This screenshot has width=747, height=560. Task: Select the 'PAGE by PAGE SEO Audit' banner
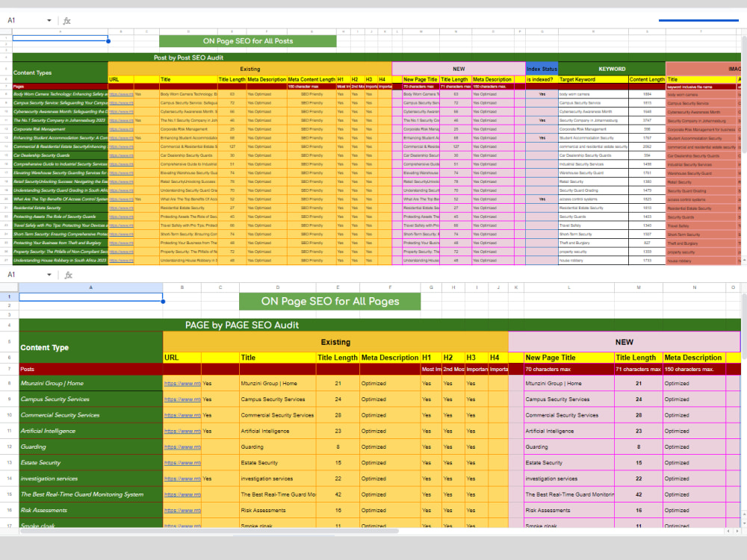(241, 326)
